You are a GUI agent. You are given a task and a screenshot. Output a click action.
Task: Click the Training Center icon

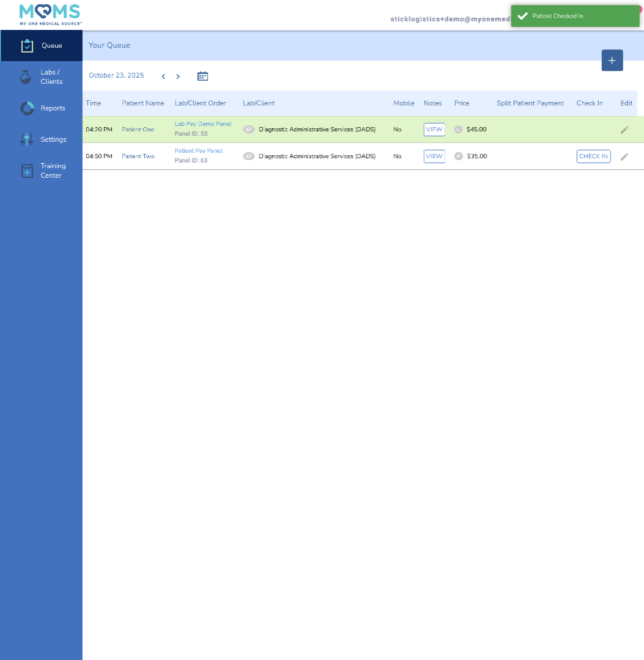(27, 171)
